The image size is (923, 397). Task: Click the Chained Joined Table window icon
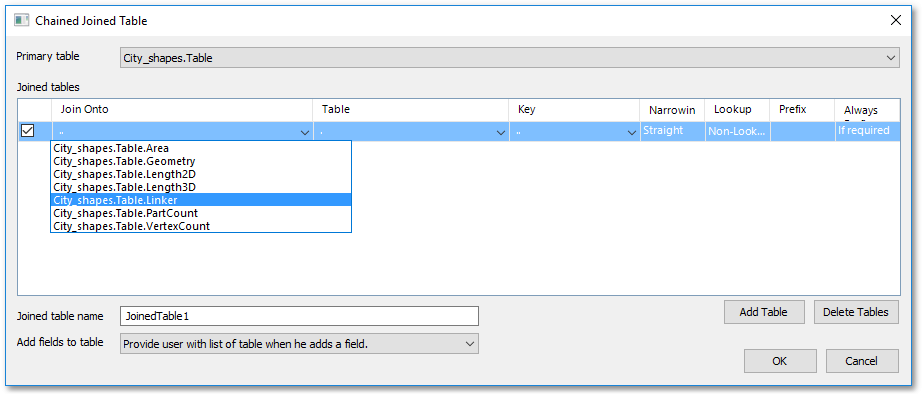click(22, 21)
